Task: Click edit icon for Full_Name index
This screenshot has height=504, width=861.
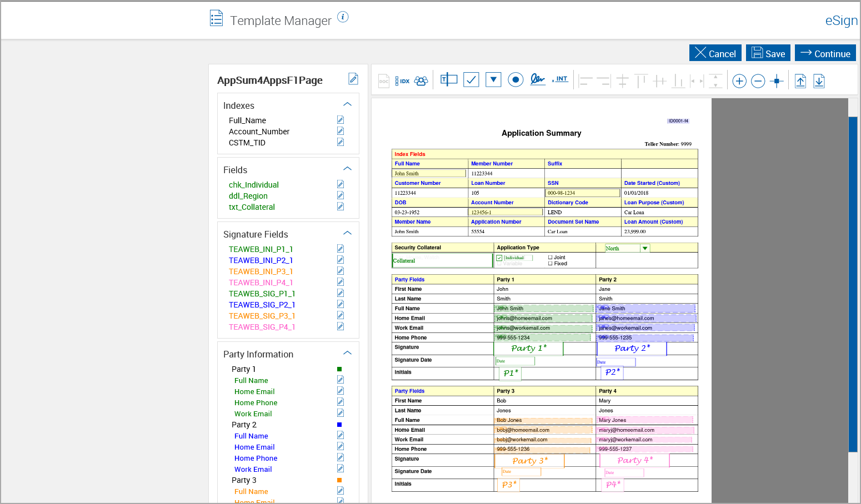Action: pos(341,120)
